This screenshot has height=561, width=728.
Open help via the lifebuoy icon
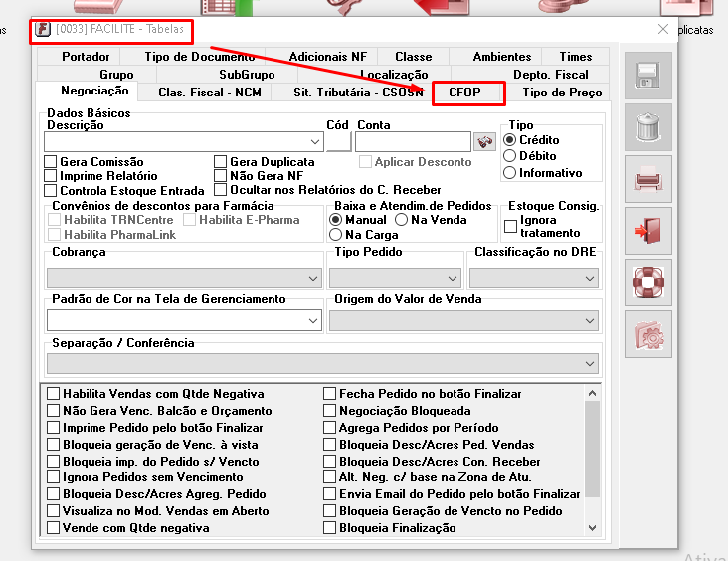click(x=647, y=282)
